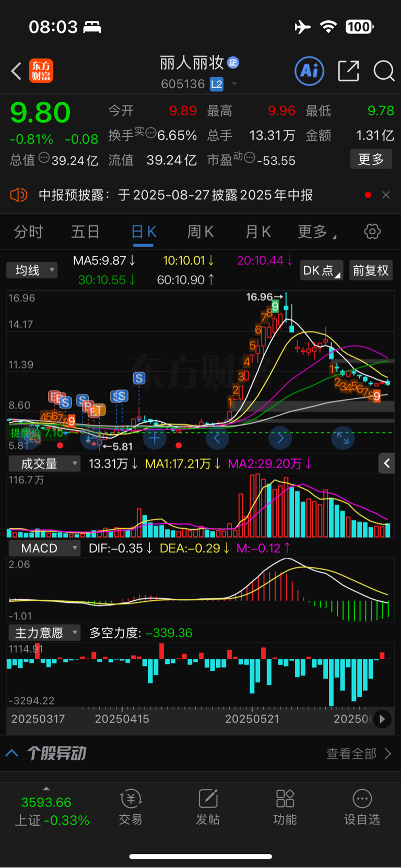Image resolution: width=401 pixels, height=868 pixels.
Task: Tap the info icon next to 总值
Action: pos(44,158)
